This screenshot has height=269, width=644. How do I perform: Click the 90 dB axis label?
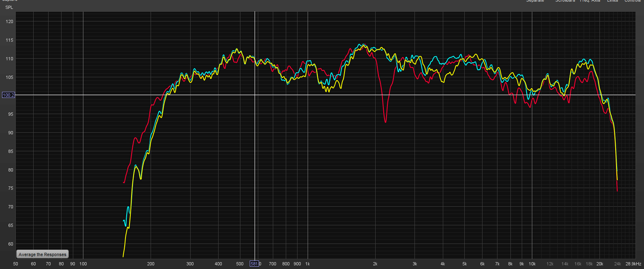click(11, 133)
